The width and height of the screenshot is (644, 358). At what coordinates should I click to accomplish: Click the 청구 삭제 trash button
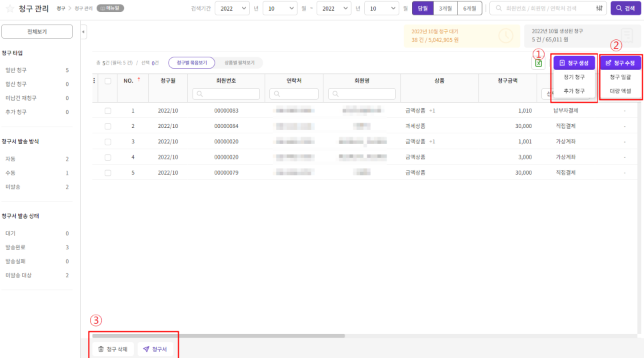click(x=113, y=349)
